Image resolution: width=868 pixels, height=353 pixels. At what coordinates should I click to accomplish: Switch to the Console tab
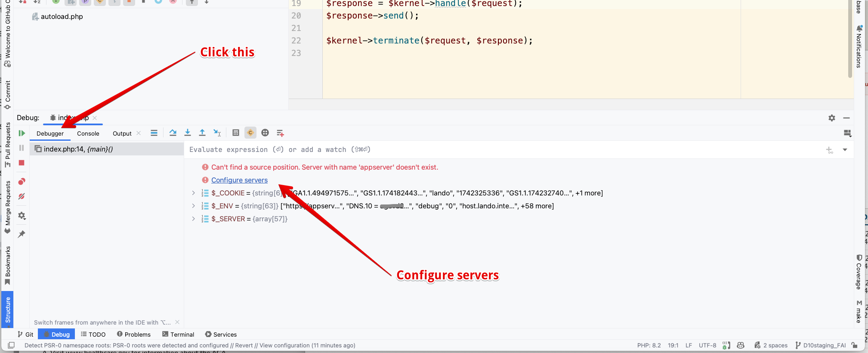(x=88, y=133)
